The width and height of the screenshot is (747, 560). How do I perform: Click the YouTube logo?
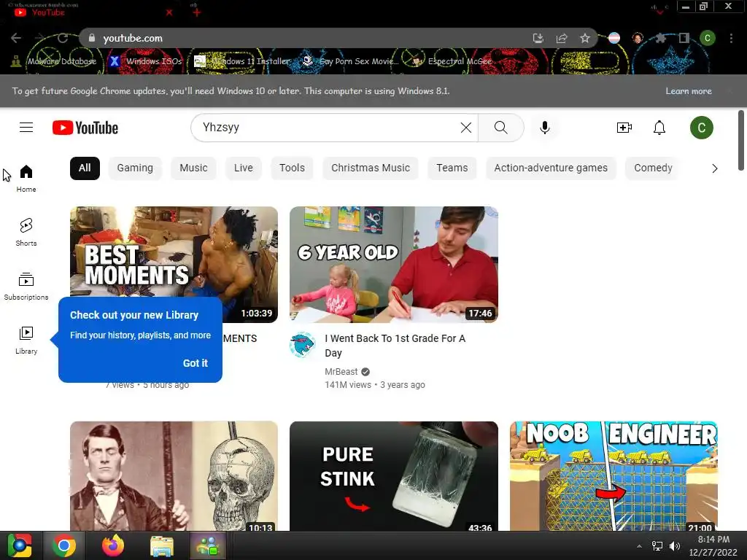85,128
